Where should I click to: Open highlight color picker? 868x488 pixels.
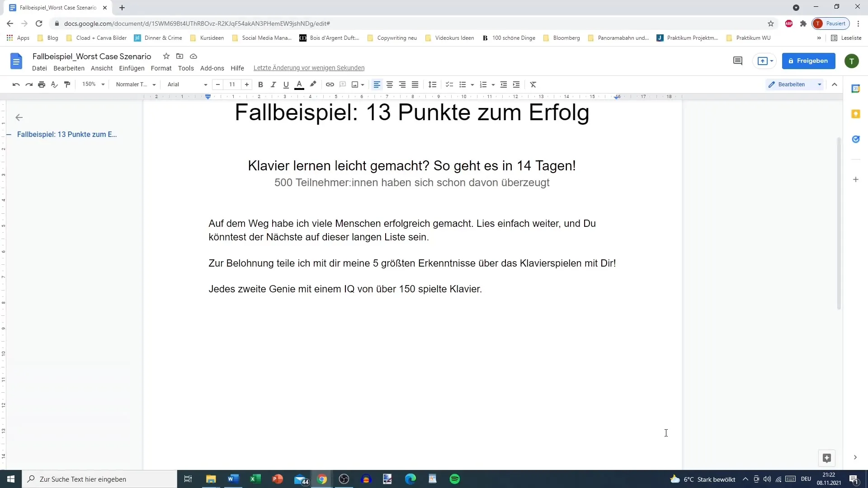point(313,84)
